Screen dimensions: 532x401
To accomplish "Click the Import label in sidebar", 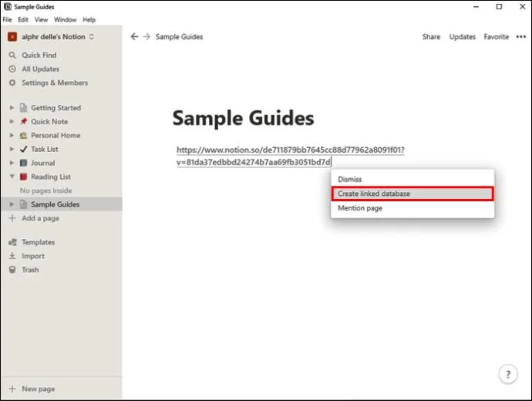I will click(x=33, y=256).
